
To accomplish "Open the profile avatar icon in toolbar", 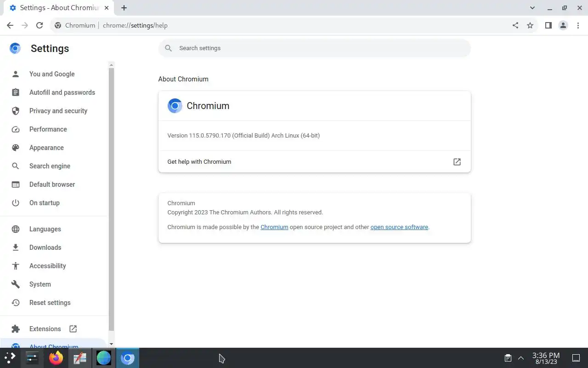I will tap(563, 25).
